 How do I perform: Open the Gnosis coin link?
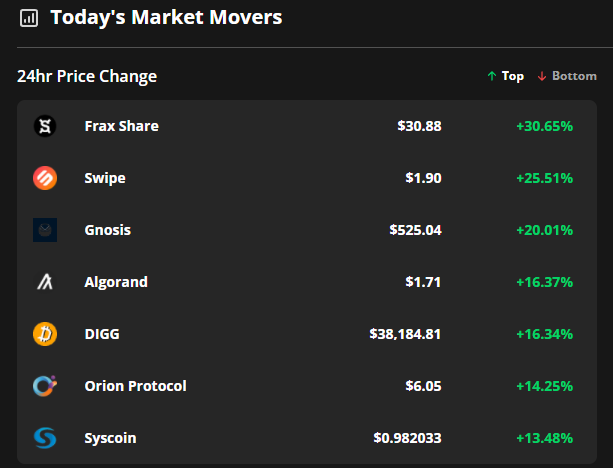click(108, 230)
